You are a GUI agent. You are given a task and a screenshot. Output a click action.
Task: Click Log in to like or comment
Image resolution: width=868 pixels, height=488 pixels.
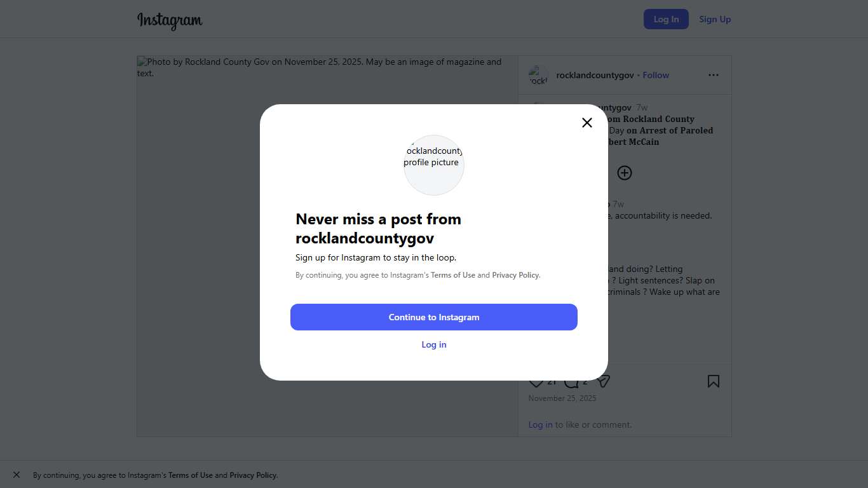point(540,424)
